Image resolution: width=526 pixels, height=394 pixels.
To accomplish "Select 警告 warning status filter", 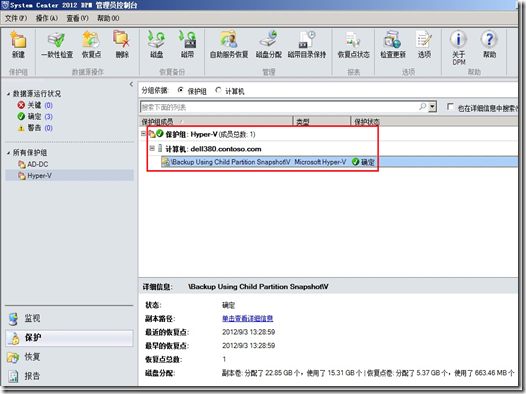I will 35,128.
